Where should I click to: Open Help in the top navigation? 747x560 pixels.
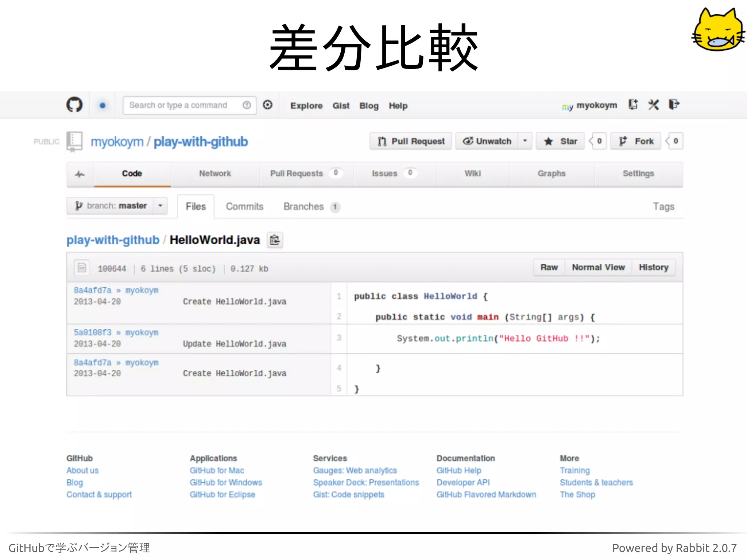[x=398, y=106]
